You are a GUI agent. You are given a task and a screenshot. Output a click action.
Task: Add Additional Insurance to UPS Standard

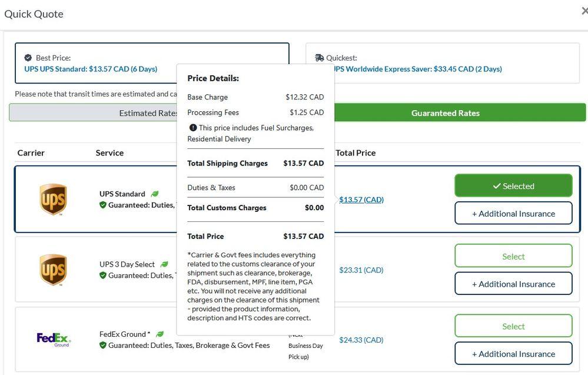(x=513, y=213)
